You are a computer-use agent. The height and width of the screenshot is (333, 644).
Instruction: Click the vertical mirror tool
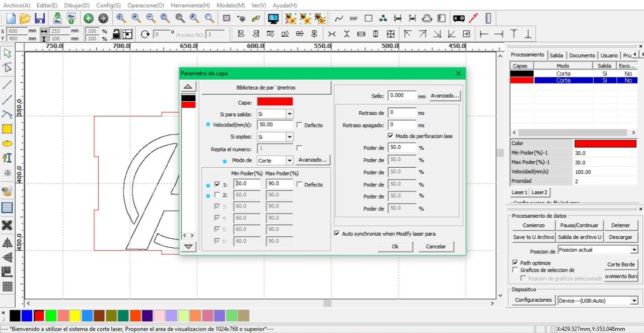click(x=7, y=257)
